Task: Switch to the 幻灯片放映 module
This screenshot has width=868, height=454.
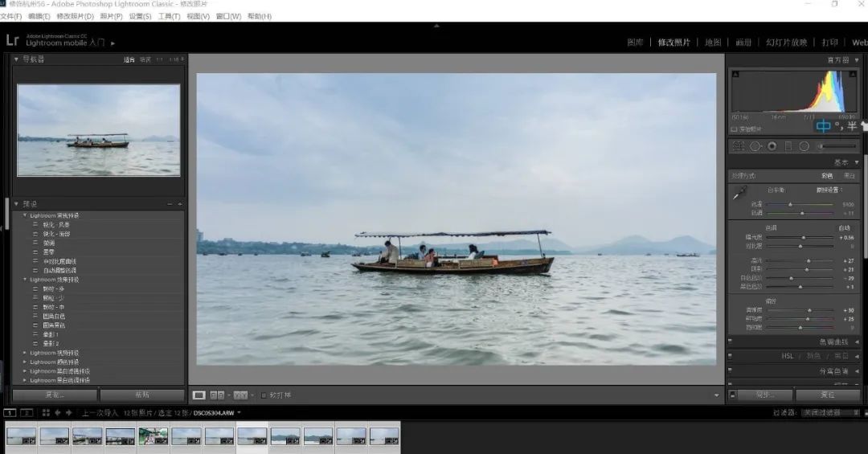Action: [x=786, y=42]
